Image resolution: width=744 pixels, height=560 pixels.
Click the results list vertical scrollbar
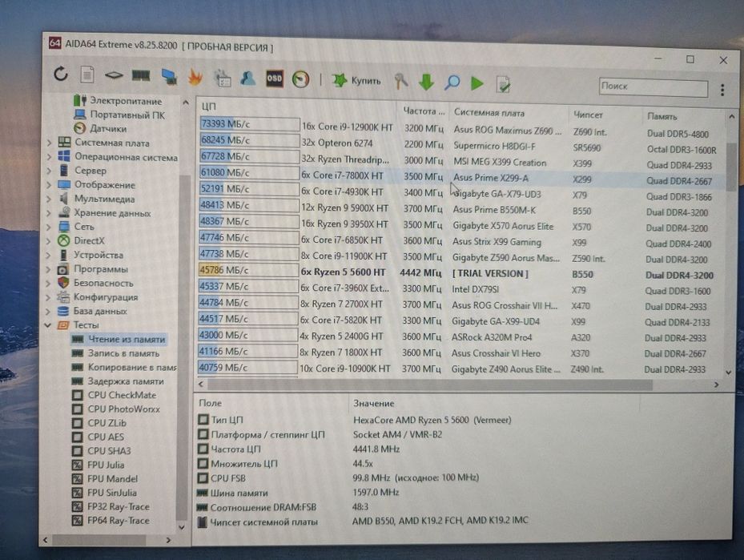pyautogui.click(x=731, y=168)
